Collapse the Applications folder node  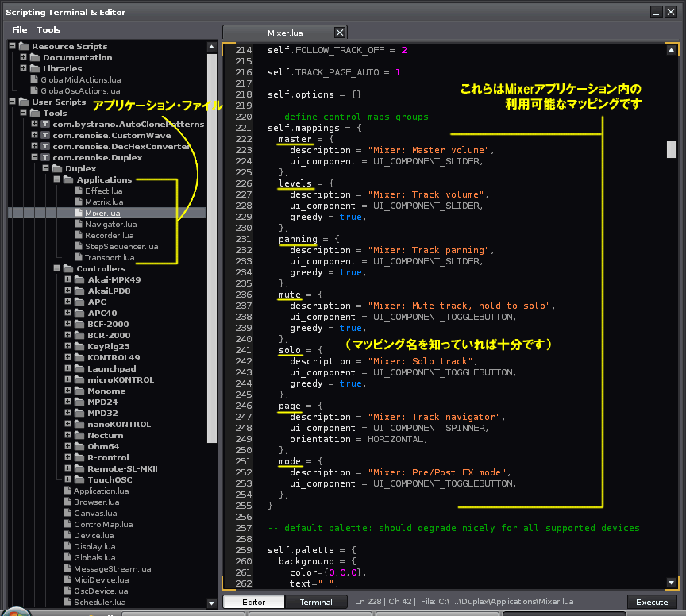(x=57, y=180)
